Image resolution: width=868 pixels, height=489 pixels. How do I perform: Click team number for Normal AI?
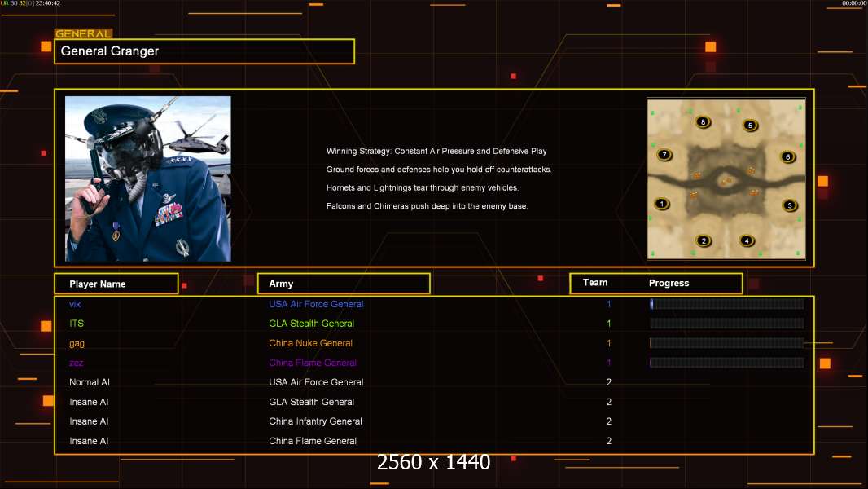(608, 382)
